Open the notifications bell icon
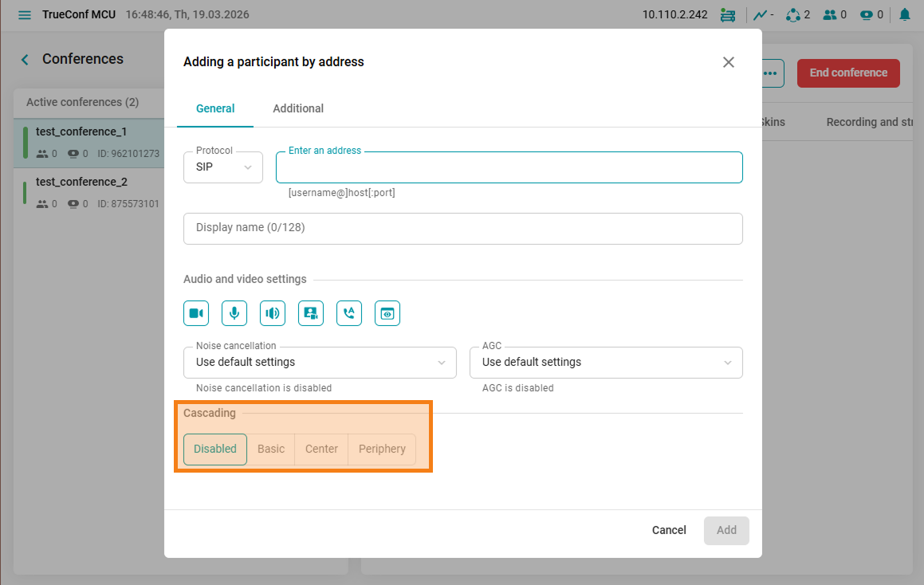 coord(905,14)
